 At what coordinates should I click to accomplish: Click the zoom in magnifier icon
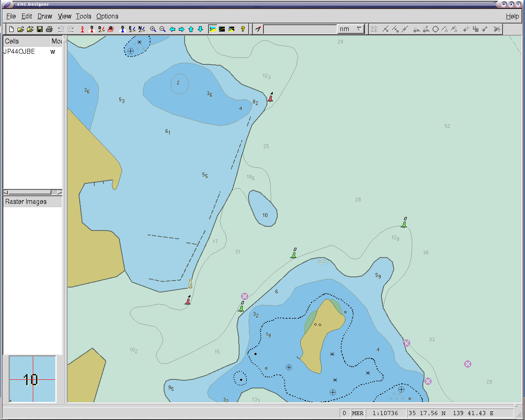tap(153, 29)
